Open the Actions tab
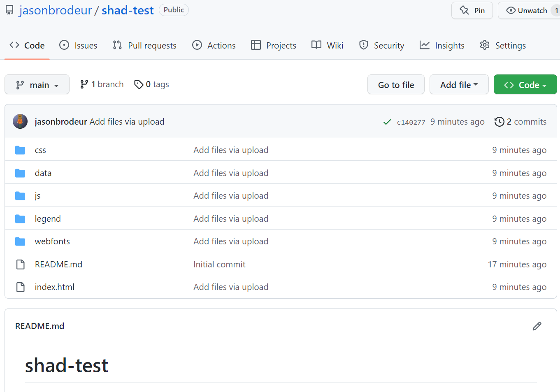Screen dimensions: 560x392 [x=214, y=45]
